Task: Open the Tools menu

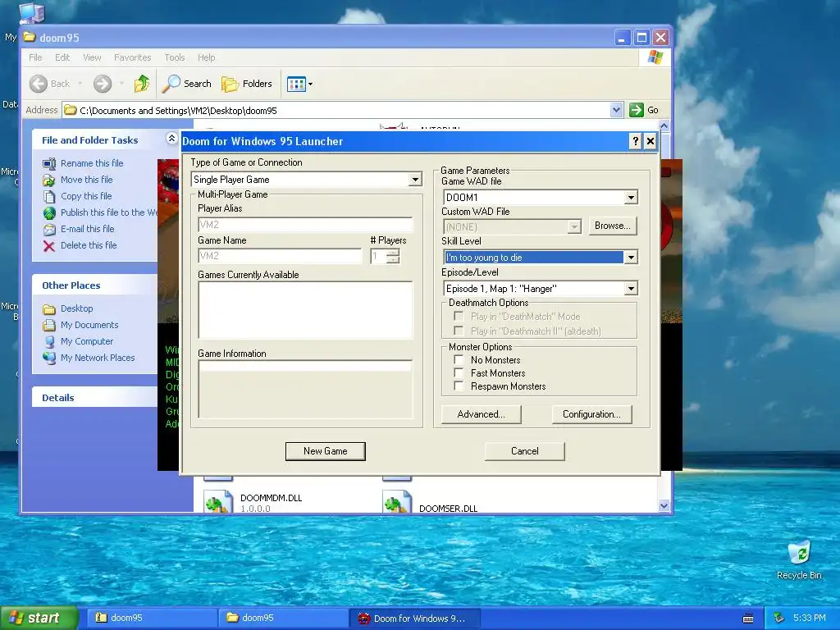Action: pos(174,57)
